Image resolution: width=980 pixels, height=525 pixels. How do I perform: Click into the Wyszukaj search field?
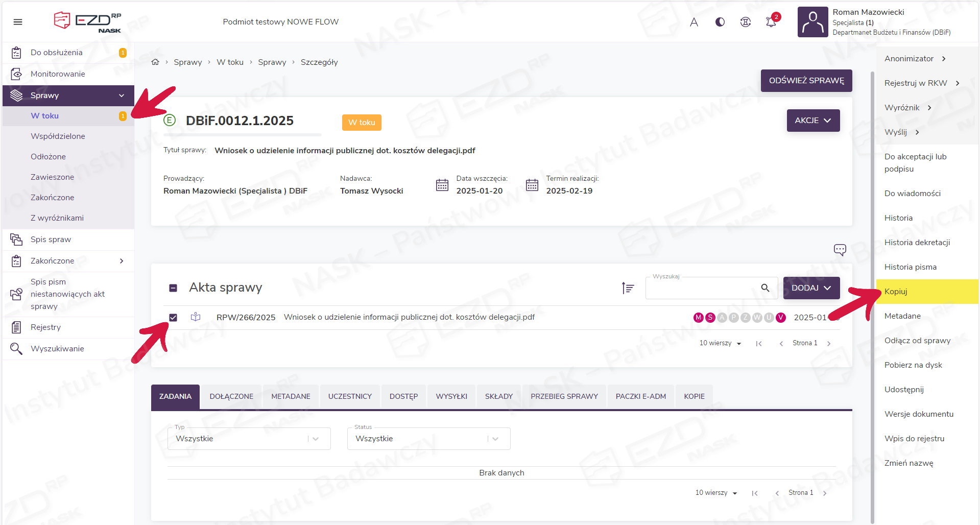point(702,289)
